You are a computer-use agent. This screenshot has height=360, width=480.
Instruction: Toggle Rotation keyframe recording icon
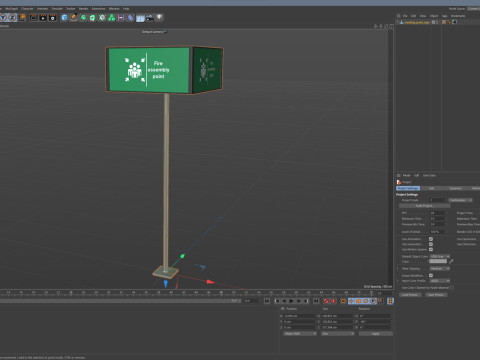coord(366,301)
